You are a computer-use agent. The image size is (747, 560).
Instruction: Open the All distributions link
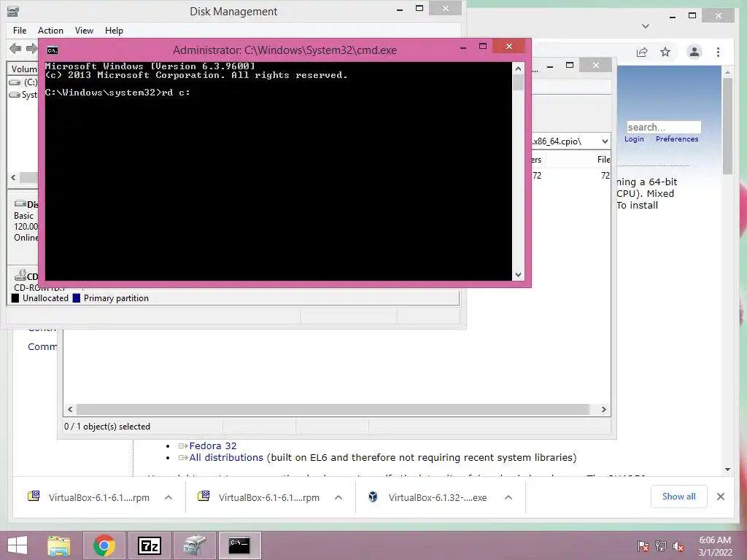(226, 458)
